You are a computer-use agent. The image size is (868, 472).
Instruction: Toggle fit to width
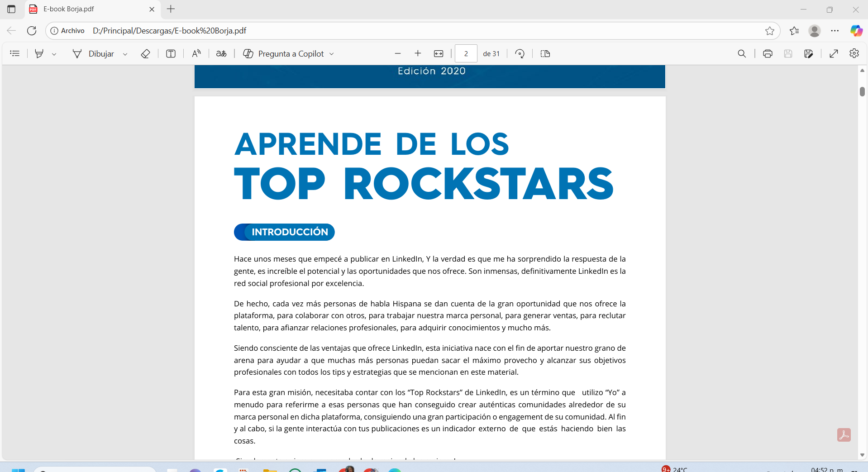439,54
